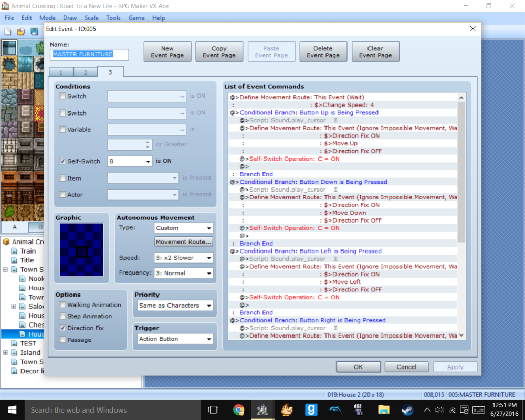The width and height of the screenshot is (525, 420).
Task: Cancel the Edit Event dialog
Action: (406, 367)
